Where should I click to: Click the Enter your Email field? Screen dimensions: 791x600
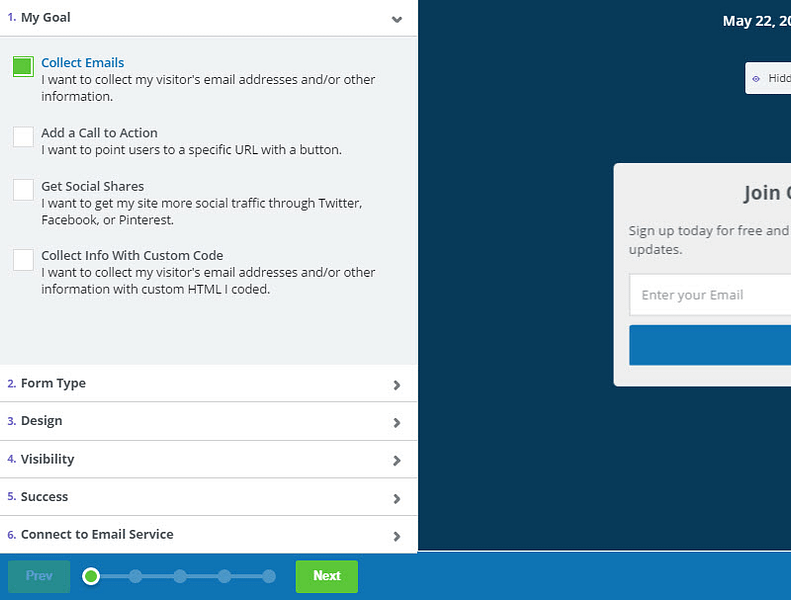coord(710,295)
